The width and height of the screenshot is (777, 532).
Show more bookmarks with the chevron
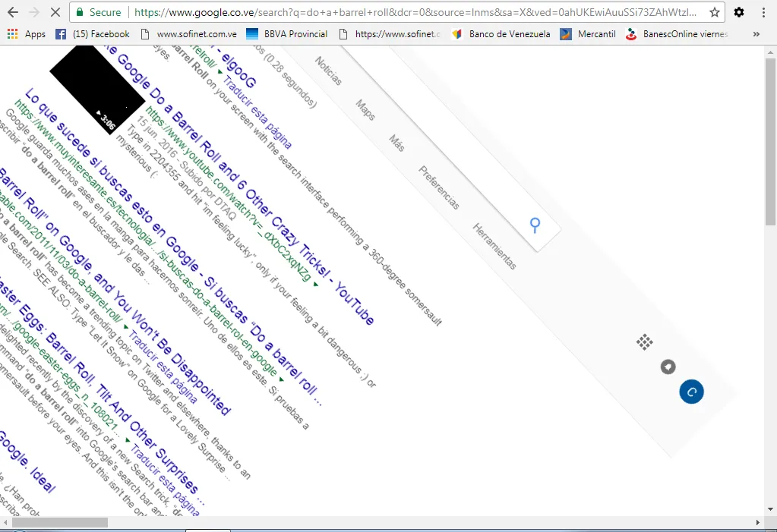click(756, 34)
